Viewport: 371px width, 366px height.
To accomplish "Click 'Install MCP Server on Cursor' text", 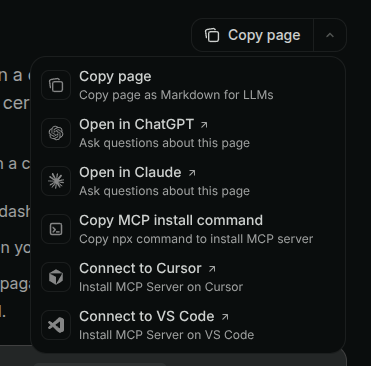I will (x=161, y=287).
